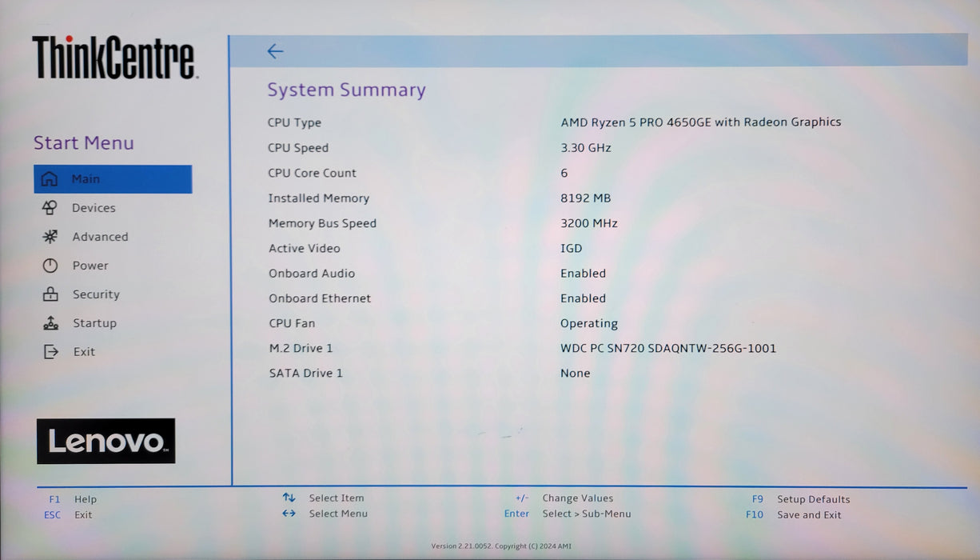Image resolution: width=980 pixels, height=560 pixels.
Task: Click the Select Item arrows icon
Action: point(289,498)
